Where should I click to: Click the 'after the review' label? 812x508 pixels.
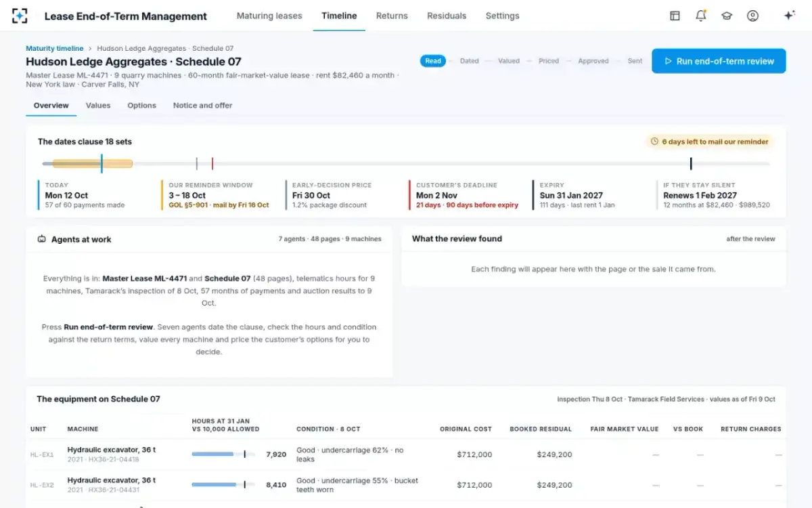[x=750, y=239]
